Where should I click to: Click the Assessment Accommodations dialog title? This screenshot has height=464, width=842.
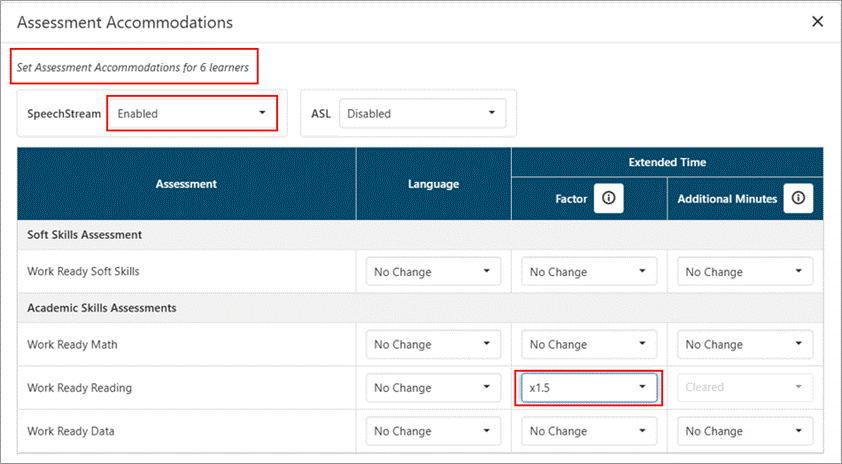pyautogui.click(x=125, y=22)
